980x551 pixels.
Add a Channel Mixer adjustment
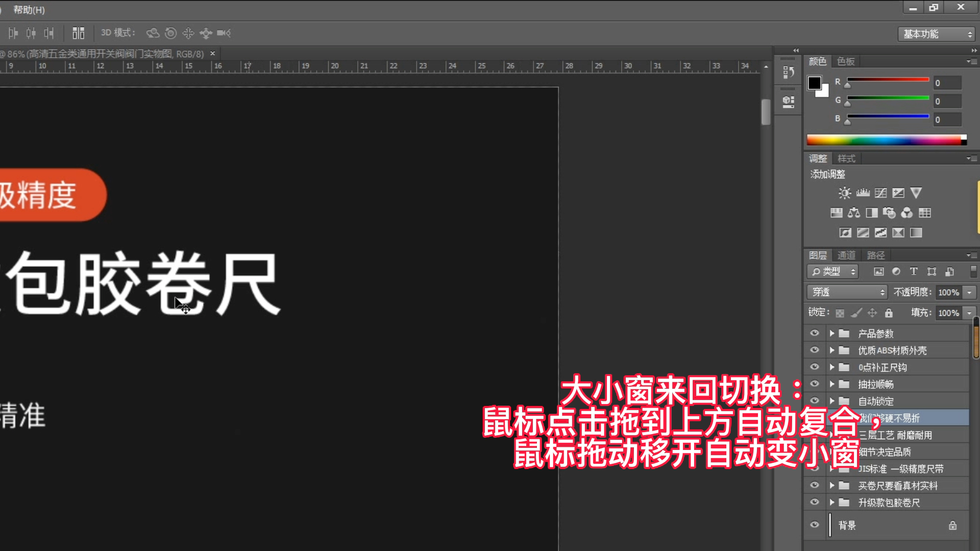point(907,213)
